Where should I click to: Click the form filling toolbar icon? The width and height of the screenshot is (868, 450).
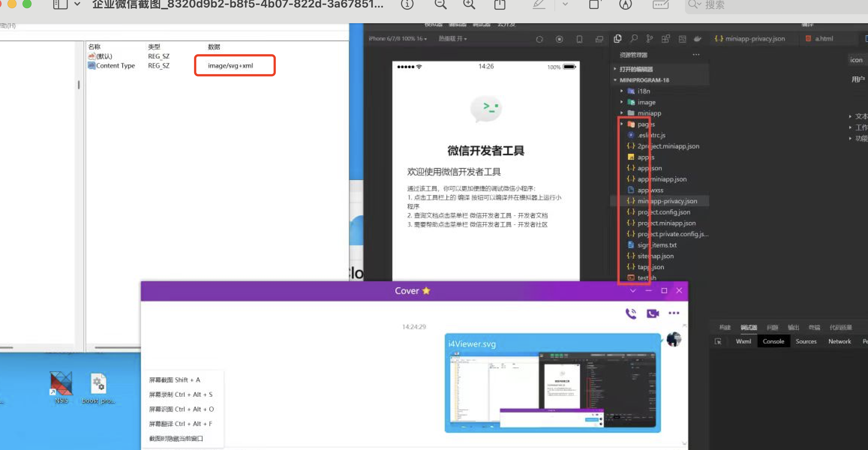coord(661,4)
